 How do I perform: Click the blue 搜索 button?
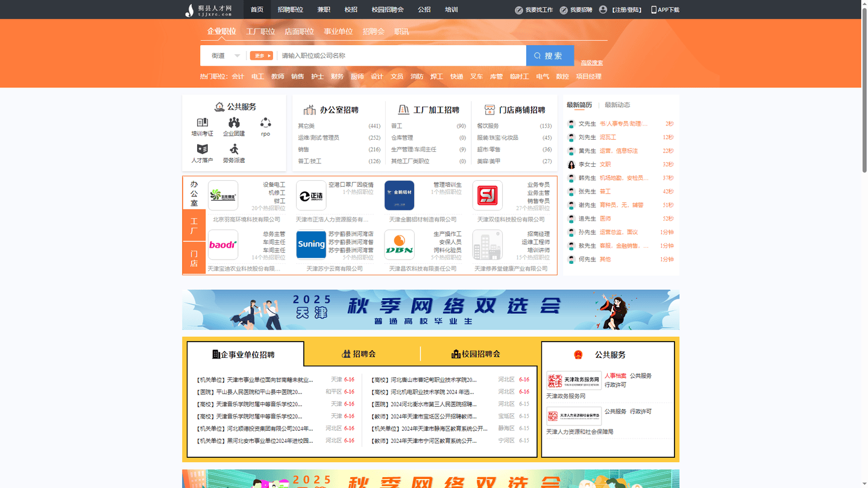coord(550,55)
